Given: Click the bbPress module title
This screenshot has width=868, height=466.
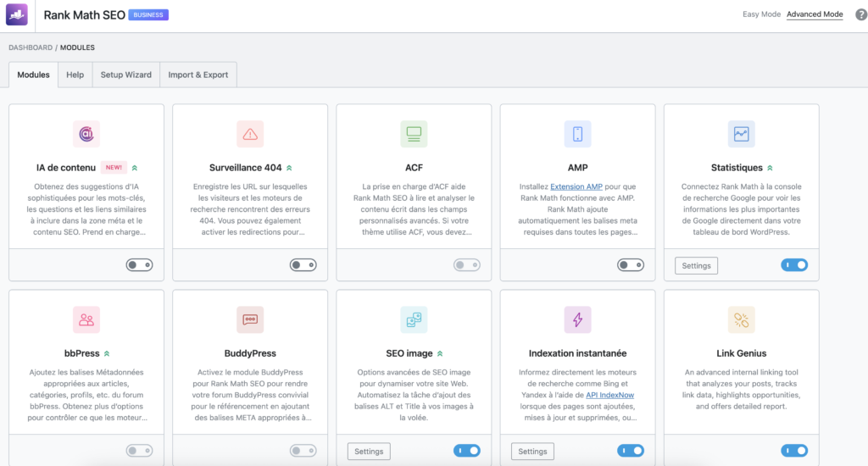Looking at the screenshot, I should pos(82,353).
